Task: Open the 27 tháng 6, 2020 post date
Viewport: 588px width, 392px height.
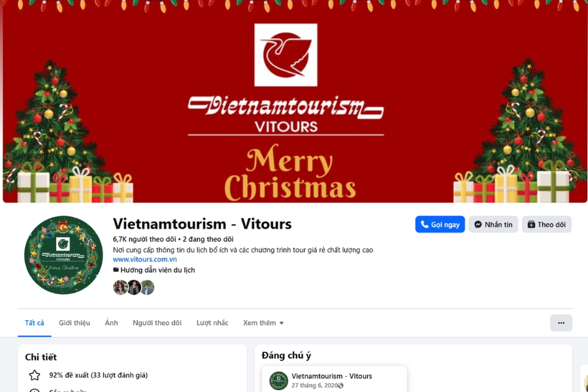Action: (314, 385)
